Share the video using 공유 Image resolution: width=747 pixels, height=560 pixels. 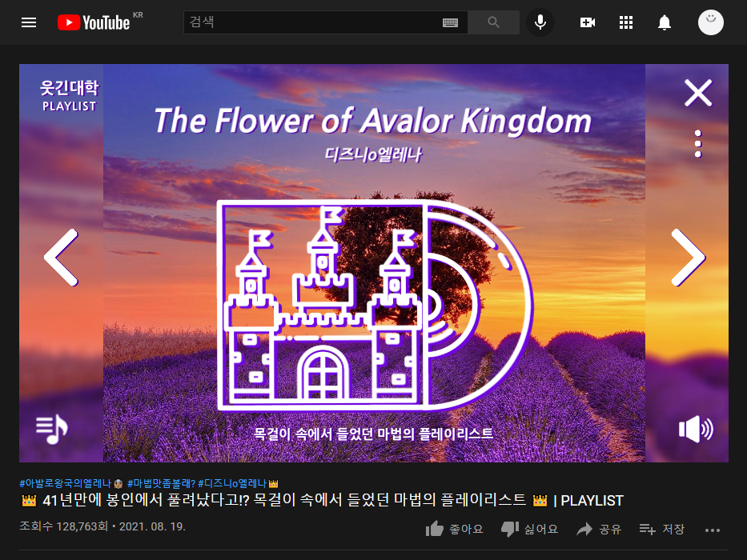click(599, 529)
